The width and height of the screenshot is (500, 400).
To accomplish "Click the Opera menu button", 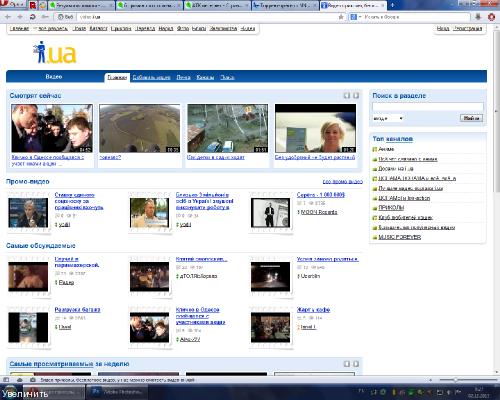I will [13, 5].
